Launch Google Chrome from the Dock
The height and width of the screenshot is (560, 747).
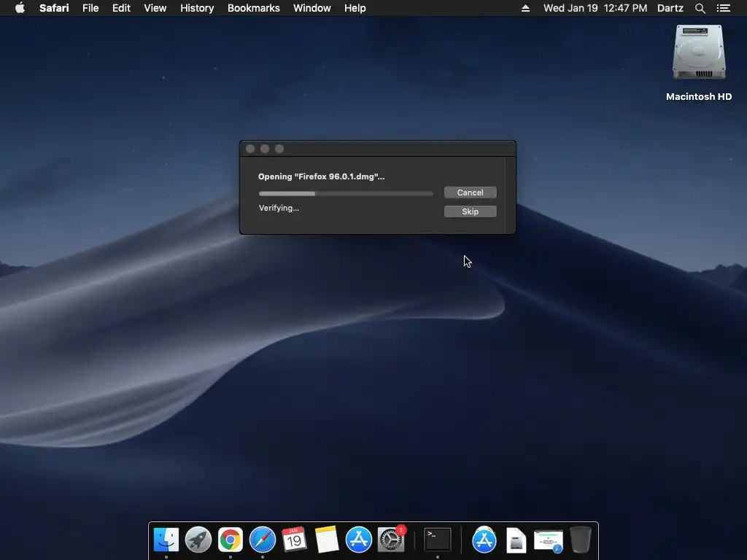pos(231,540)
